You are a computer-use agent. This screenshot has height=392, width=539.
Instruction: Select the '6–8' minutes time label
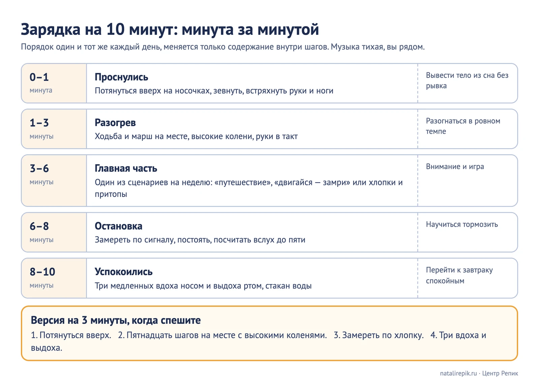click(x=39, y=226)
